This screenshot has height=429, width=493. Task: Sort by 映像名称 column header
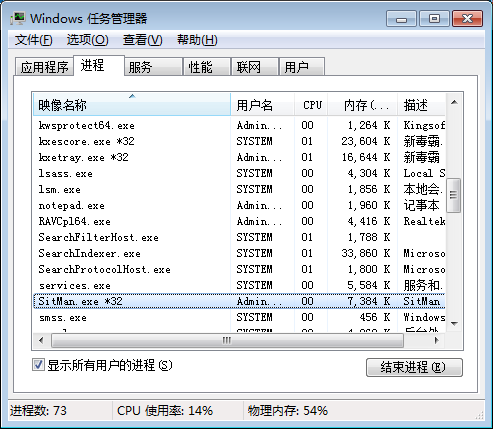point(132,105)
